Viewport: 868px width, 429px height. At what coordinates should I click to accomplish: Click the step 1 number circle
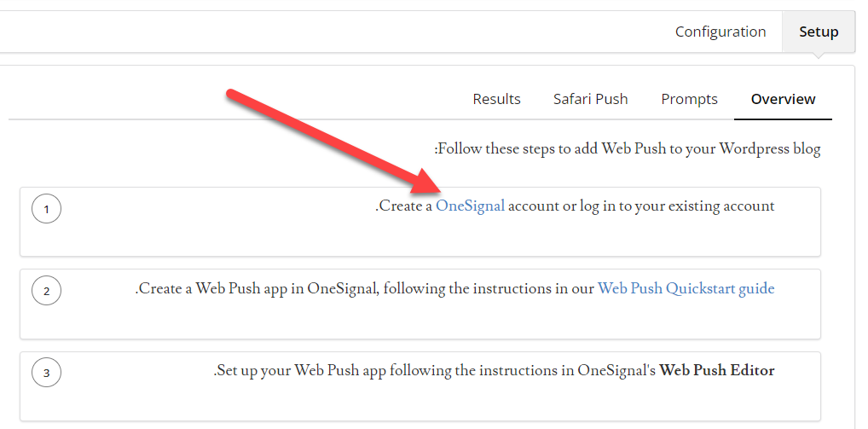point(46,208)
